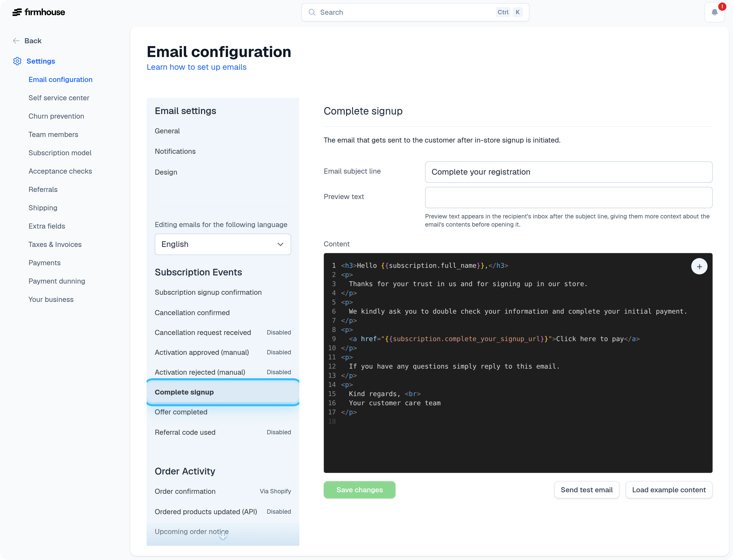Open Taxes & Invoices
Screen dimensions: 733x560
point(55,244)
